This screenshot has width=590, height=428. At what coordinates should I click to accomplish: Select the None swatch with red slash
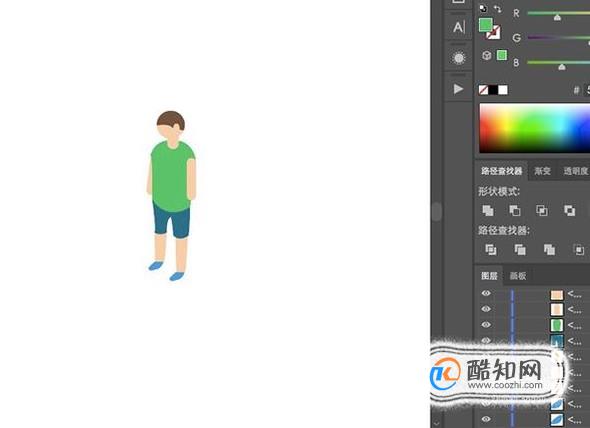[483, 90]
